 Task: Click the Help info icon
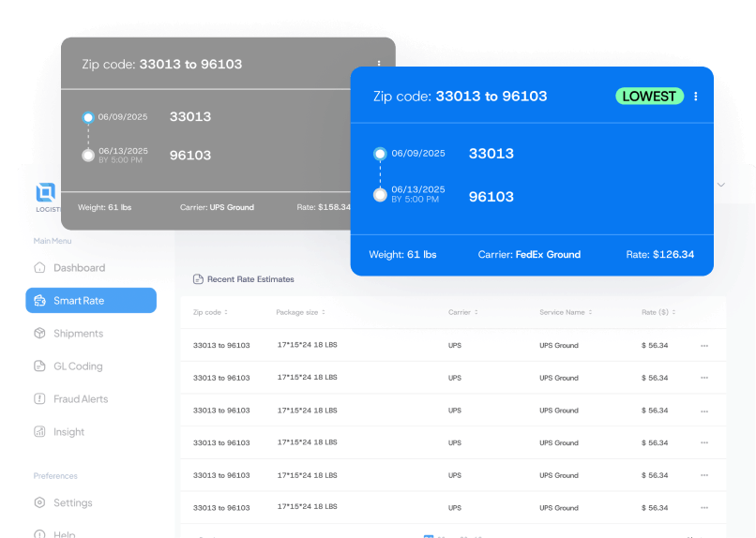(x=39, y=534)
